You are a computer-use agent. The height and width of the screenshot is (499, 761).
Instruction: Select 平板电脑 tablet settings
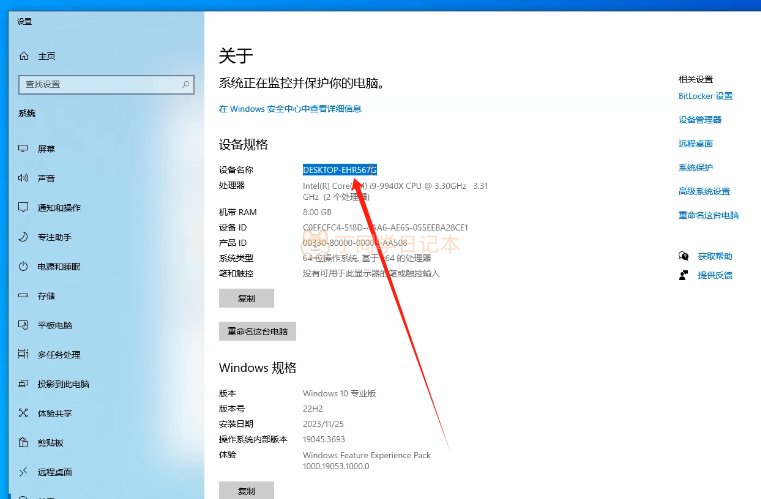coord(45,325)
